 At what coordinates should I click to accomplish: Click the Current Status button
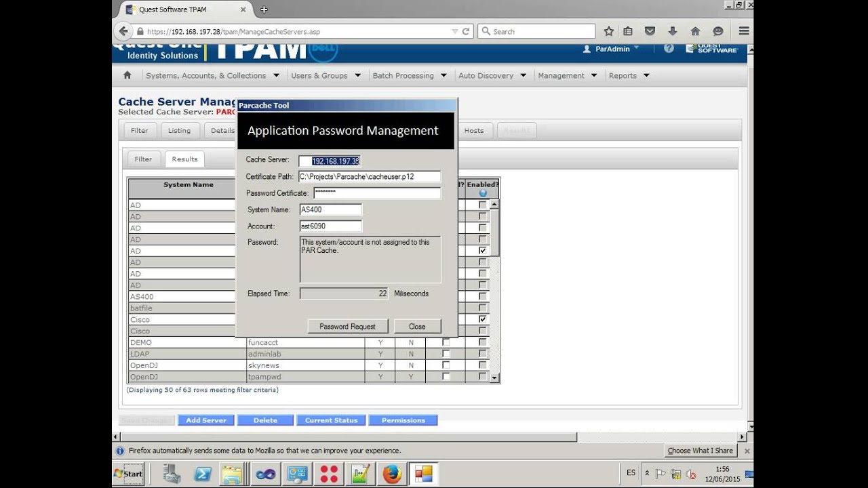pos(331,420)
